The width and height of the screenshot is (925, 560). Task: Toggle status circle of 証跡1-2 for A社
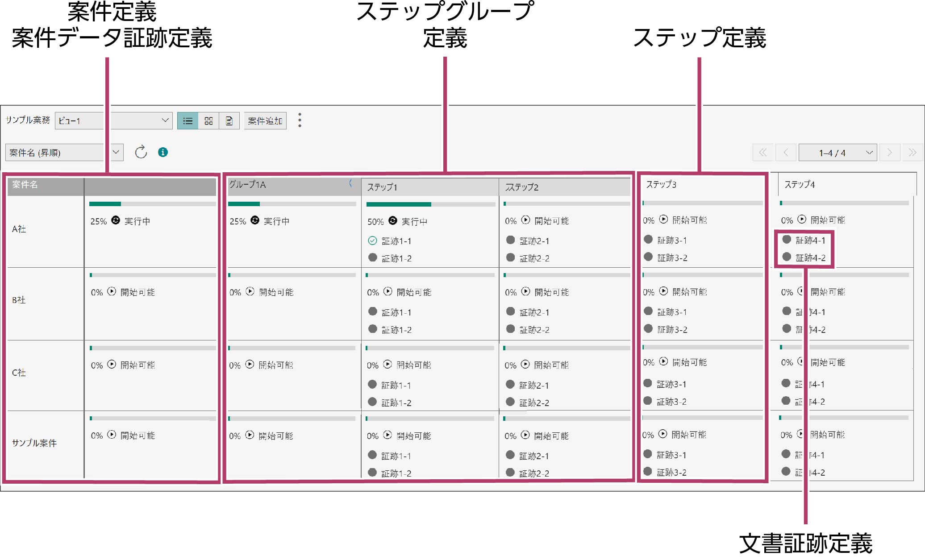(x=372, y=257)
